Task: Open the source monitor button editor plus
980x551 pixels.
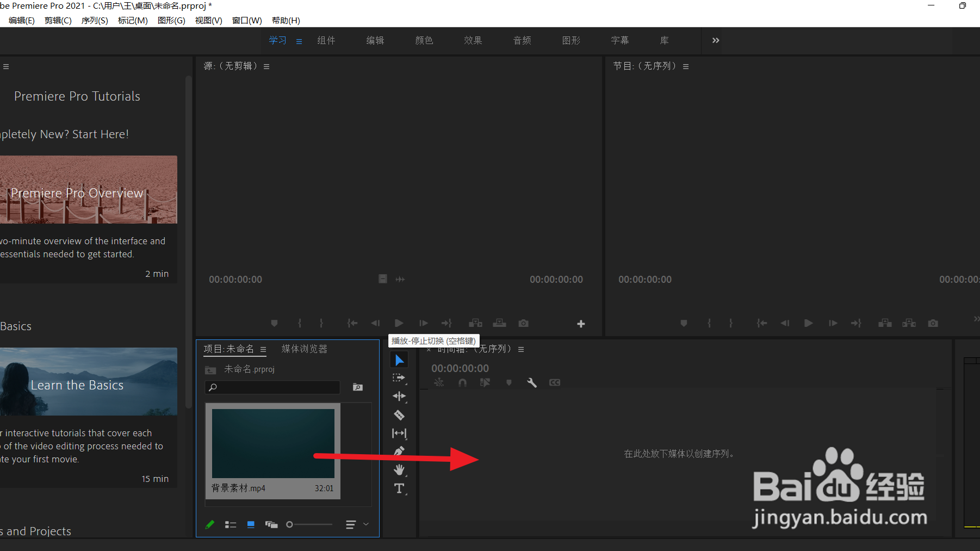Action: click(581, 324)
